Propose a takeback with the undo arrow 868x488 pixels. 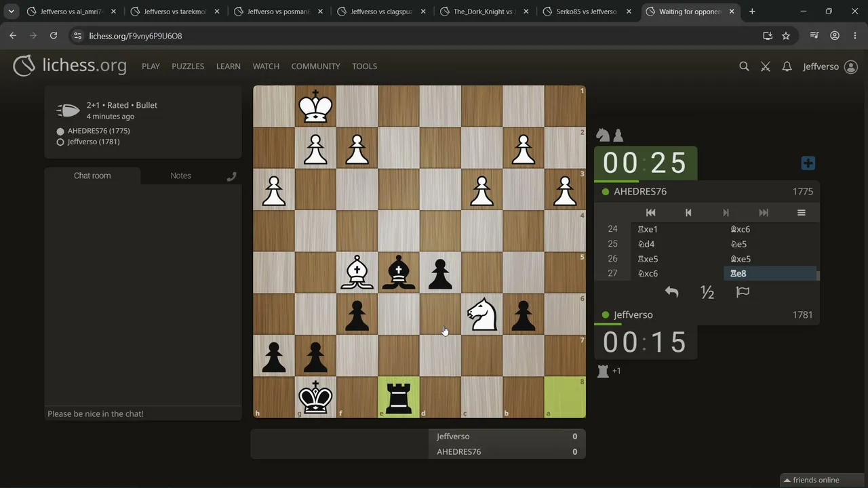point(671,292)
